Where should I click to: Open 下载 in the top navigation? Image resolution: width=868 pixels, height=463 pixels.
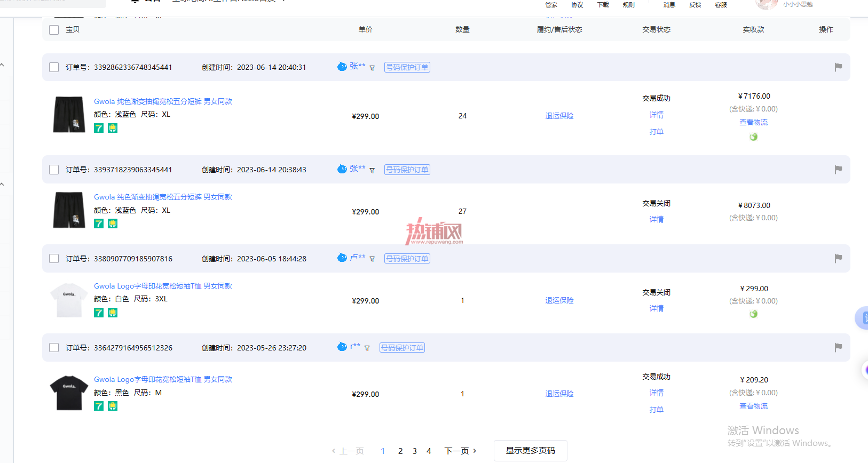[603, 5]
